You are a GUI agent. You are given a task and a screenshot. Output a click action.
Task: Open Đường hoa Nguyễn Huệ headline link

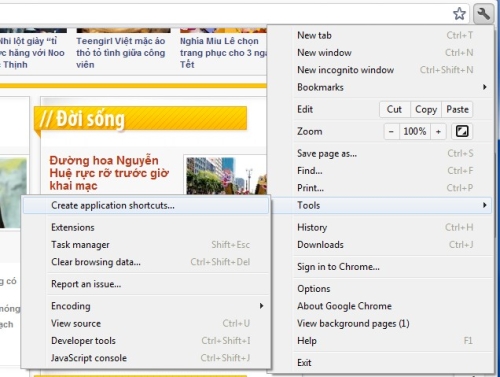109,173
